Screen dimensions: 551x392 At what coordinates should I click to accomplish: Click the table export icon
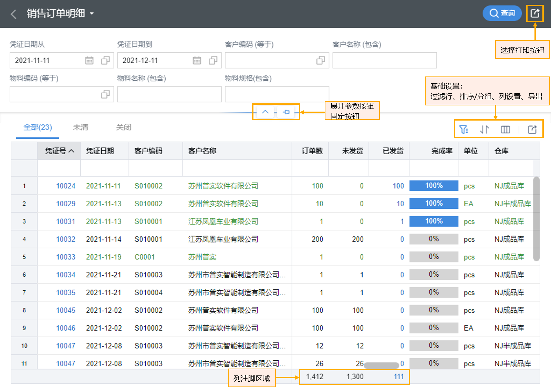click(532, 130)
